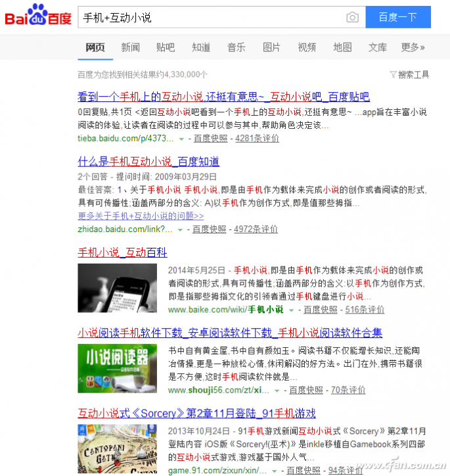This screenshot has height=476, width=450.
Task: Click the Sorcery map game thumbnail
Action: click(118, 449)
